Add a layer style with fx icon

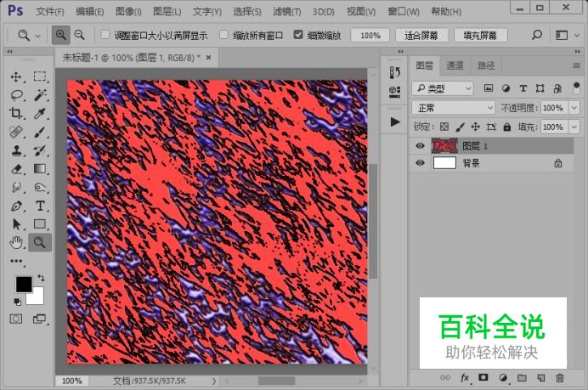point(465,377)
